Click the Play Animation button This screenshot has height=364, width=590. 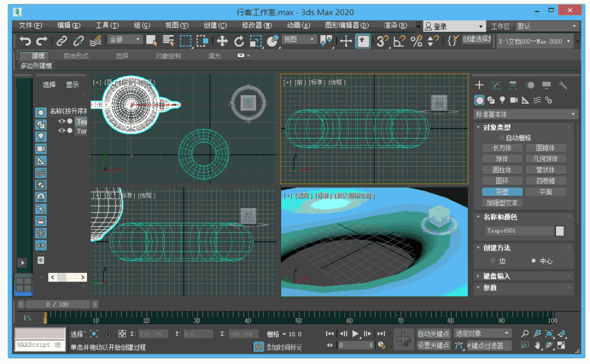[x=355, y=333]
